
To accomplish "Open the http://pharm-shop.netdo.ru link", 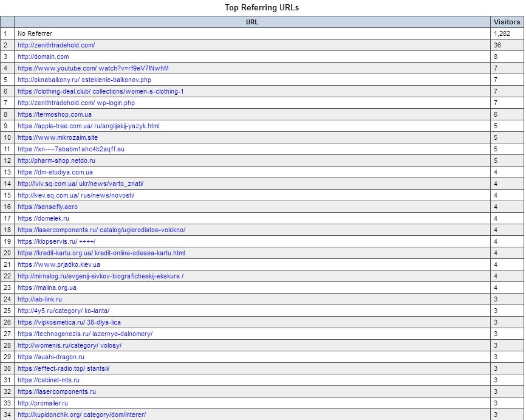I will pyautogui.click(x=56, y=160).
